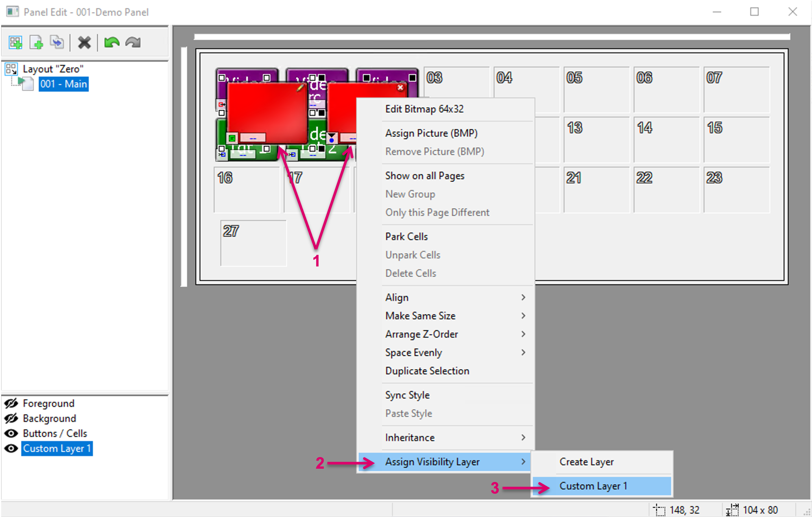
Task: Click empty cell number 27
Action: click(x=253, y=243)
